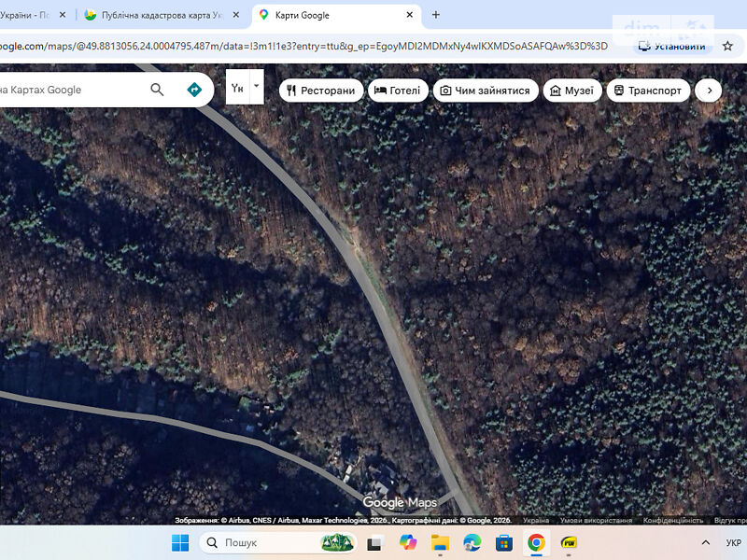Bookmark this page with the star icon
The image size is (747, 560).
(727, 46)
